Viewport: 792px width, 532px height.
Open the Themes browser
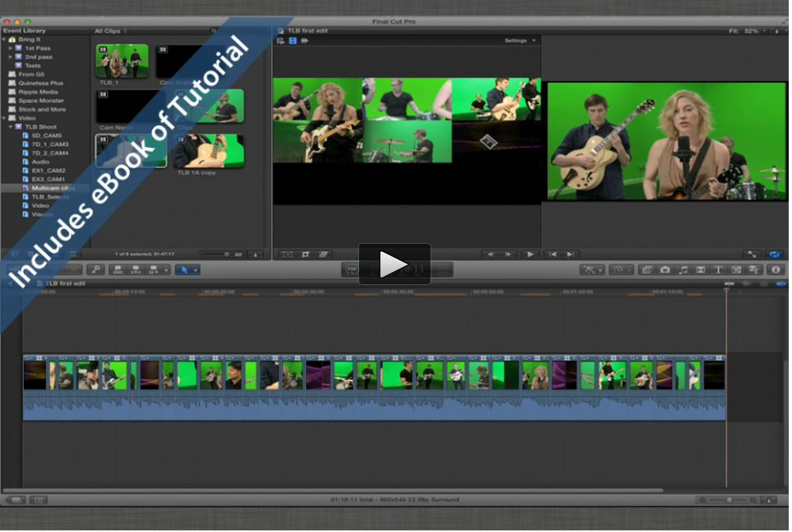753,270
